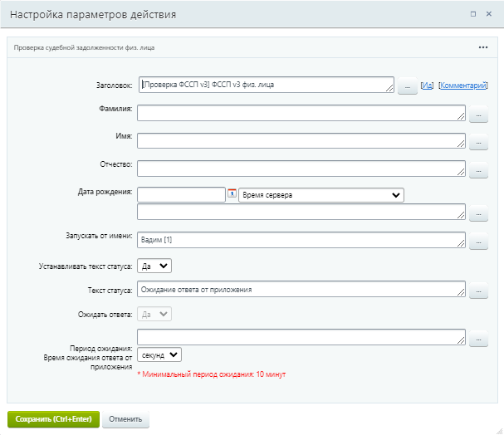This screenshot has width=504, height=435.
Task: Click the Сохранить (Ctrl+Enter) button
Action: pos(53,419)
